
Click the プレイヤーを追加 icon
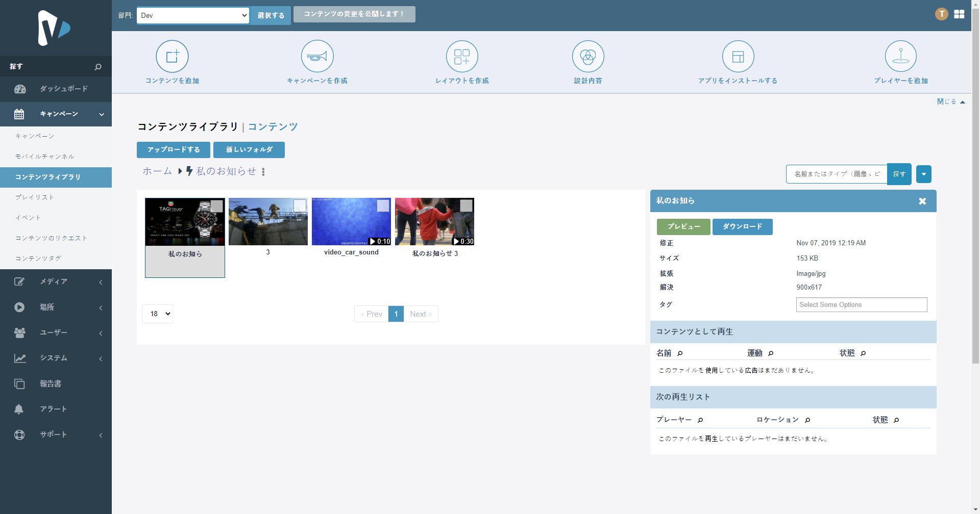900,57
